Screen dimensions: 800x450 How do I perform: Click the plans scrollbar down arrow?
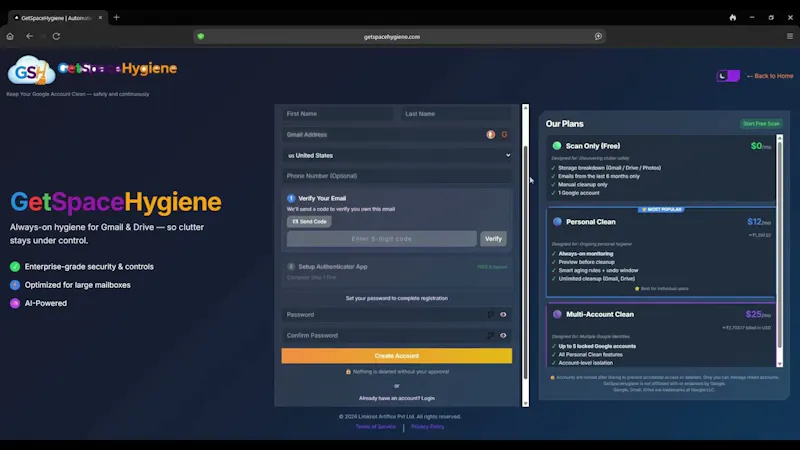pos(779,364)
